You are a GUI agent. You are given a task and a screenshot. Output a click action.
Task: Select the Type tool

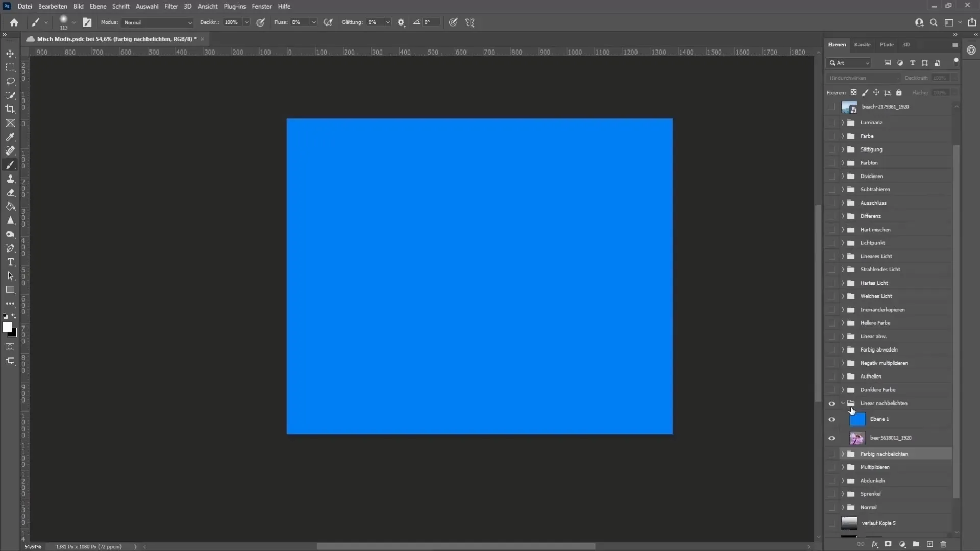(10, 262)
